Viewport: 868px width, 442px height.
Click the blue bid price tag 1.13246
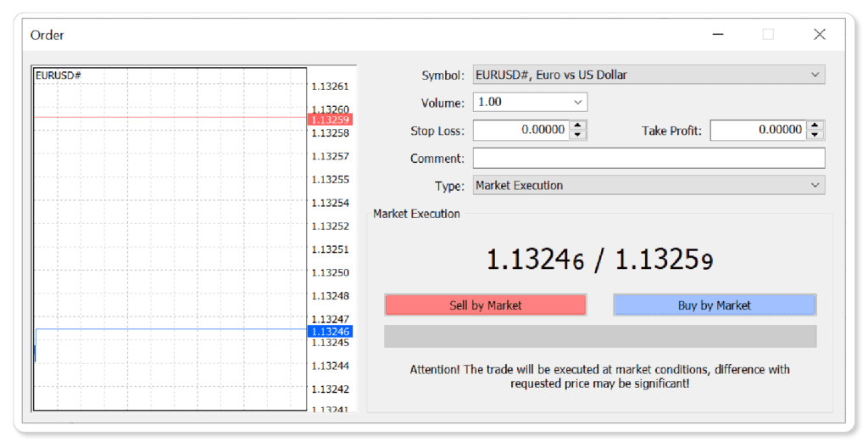click(x=330, y=331)
